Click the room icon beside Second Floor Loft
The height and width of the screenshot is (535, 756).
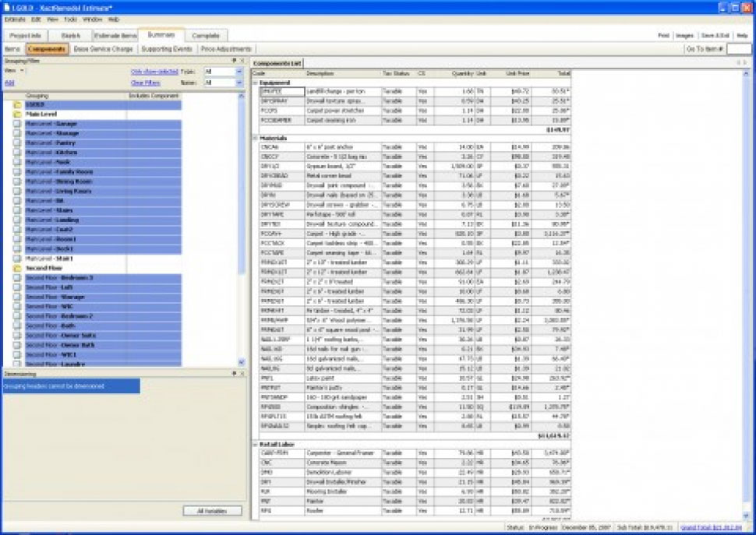[x=17, y=287]
